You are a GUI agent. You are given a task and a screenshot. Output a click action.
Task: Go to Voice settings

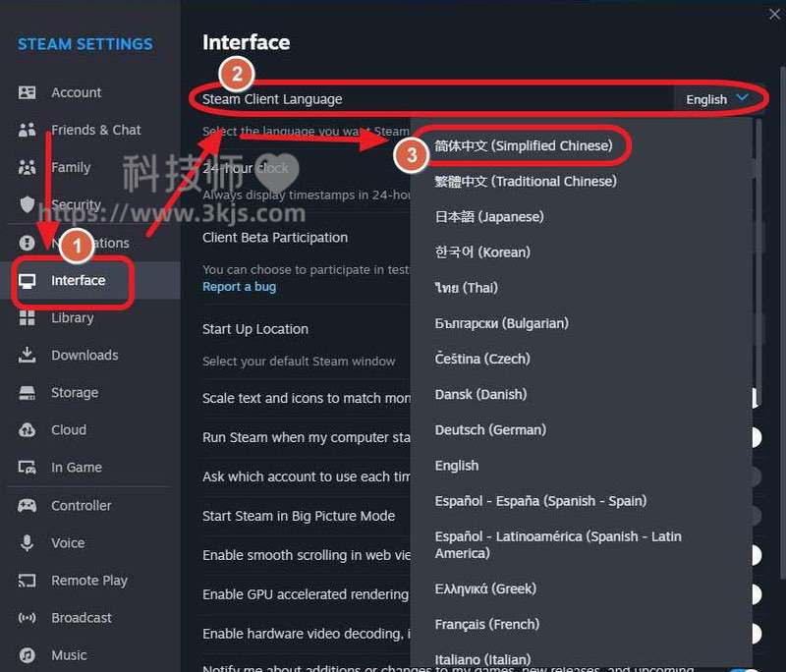point(90,542)
